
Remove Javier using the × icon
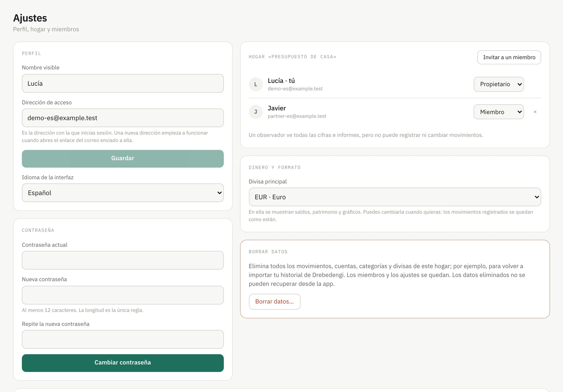pyautogui.click(x=535, y=112)
